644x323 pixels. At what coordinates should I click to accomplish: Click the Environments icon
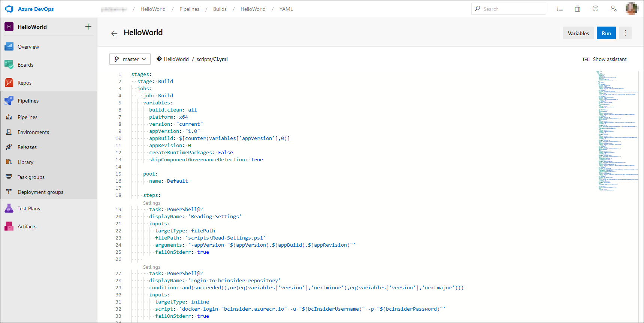click(x=9, y=132)
